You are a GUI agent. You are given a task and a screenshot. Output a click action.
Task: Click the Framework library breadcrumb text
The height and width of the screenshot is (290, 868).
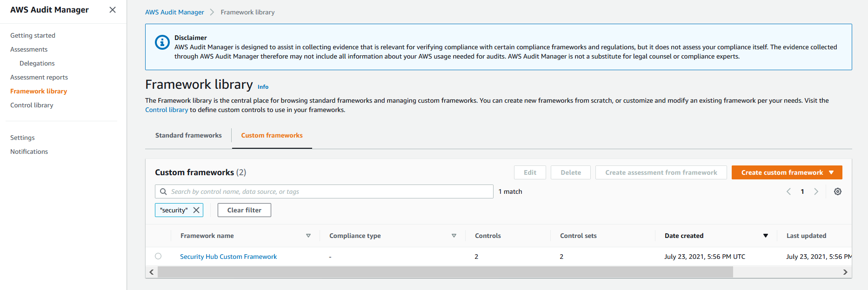click(247, 12)
